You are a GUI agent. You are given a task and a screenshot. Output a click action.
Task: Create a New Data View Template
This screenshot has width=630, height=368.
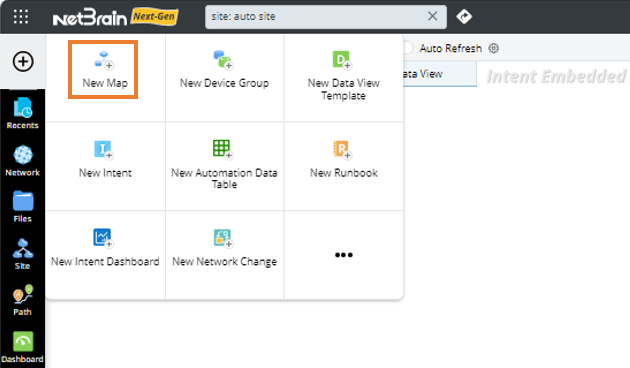click(344, 76)
